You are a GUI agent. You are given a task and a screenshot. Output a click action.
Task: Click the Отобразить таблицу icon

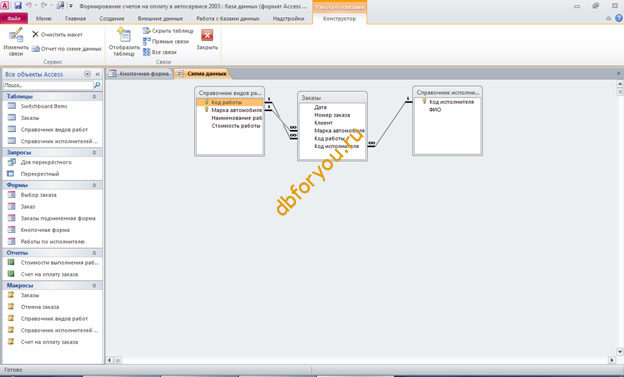(x=124, y=35)
